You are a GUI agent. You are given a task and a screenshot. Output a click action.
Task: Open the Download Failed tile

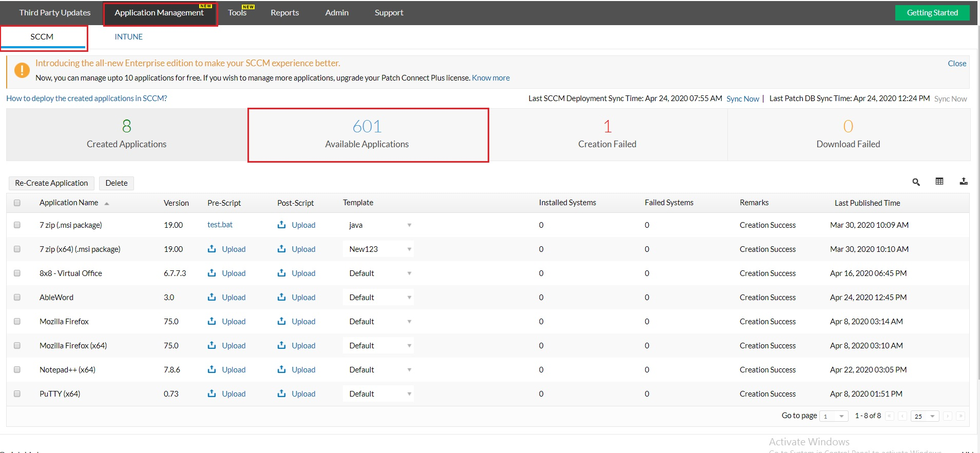pos(849,134)
